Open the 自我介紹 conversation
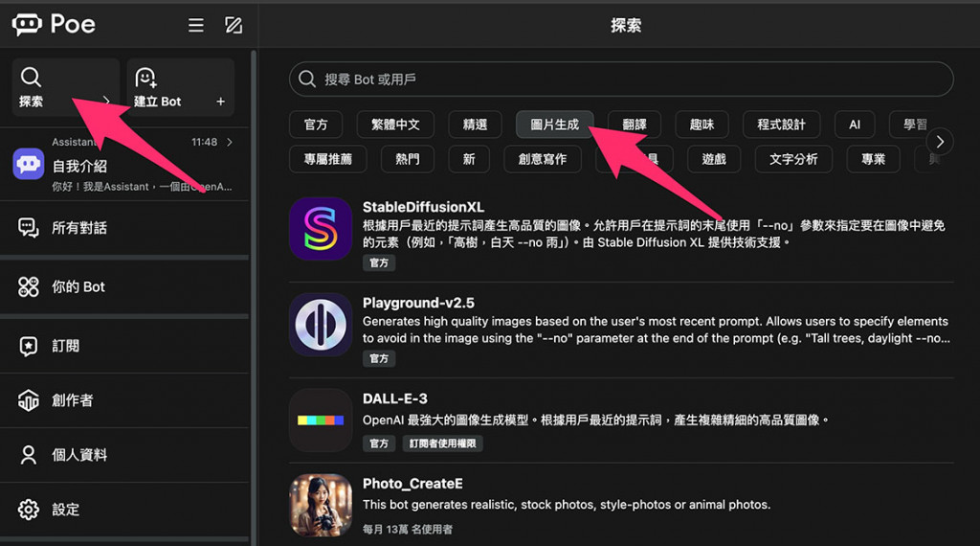 pos(79,166)
